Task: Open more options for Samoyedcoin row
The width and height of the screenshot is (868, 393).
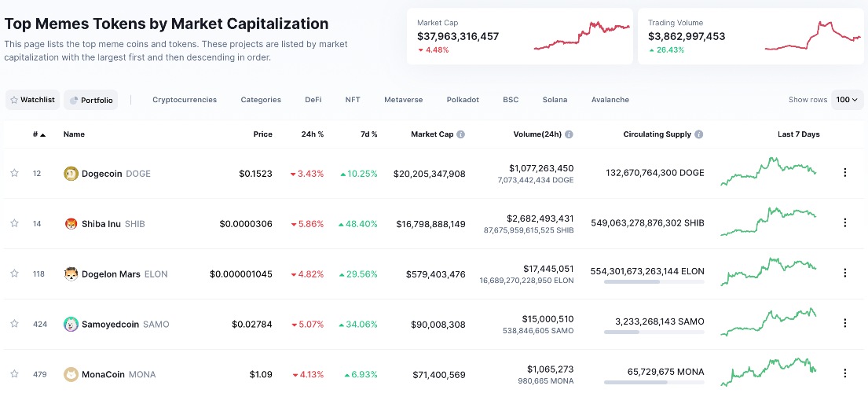Action: coord(844,323)
